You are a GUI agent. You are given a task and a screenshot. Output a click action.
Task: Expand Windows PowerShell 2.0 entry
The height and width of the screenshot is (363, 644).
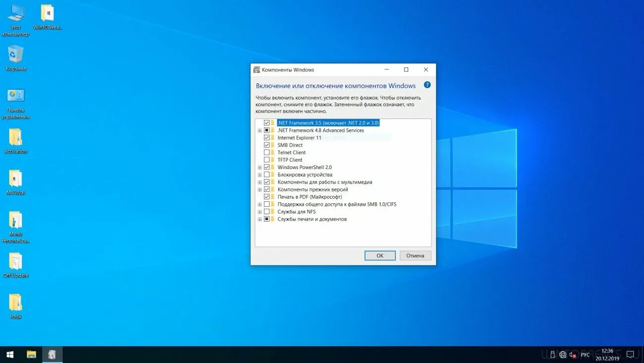[x=260, y=167]
